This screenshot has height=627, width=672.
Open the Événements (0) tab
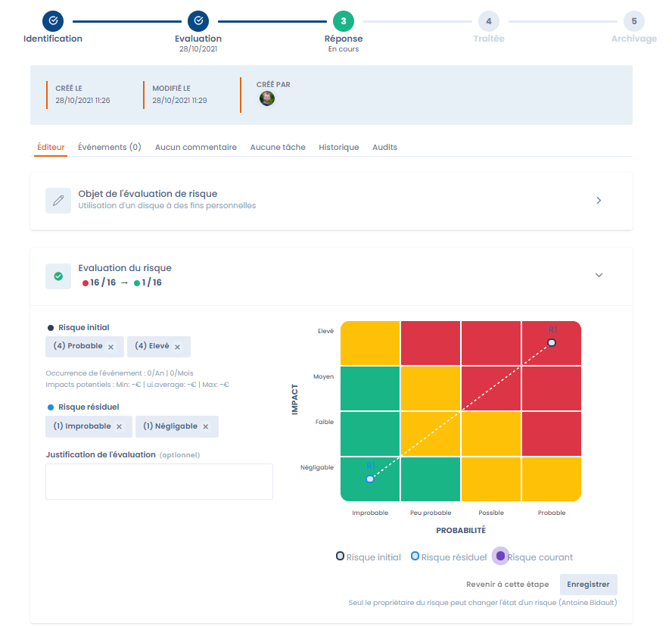(110, 147)
